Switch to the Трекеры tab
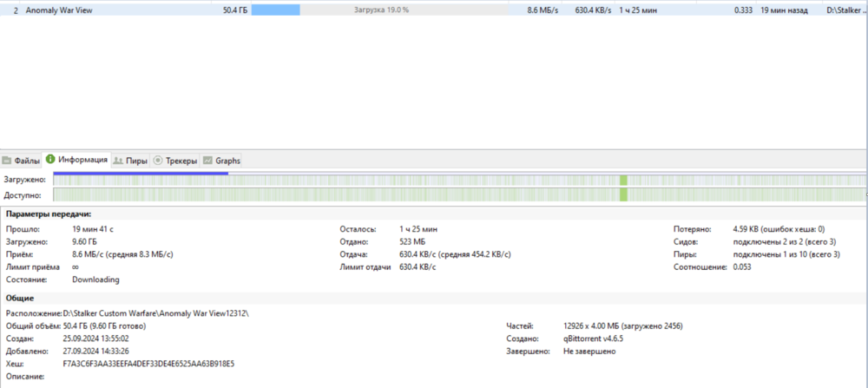Image resolution: width=868 pixels, height=388 pixels. click(175, 161)
